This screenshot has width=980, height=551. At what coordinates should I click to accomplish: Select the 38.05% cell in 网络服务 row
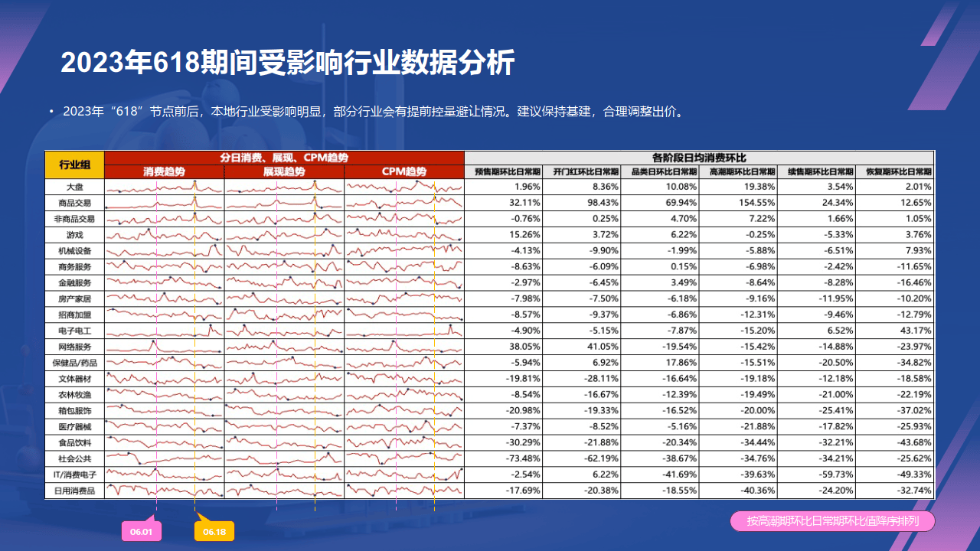(504, 347)
